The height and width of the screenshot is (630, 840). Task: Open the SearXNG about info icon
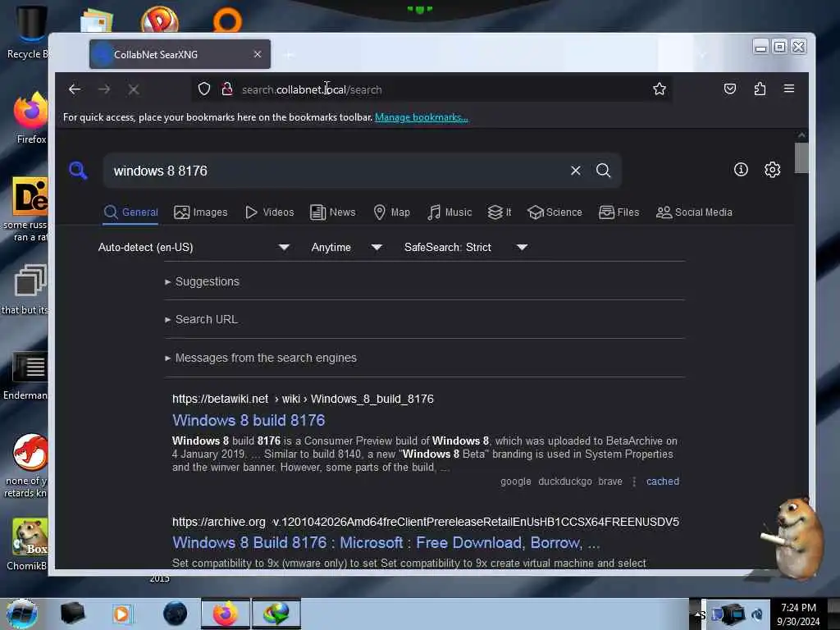tap(741, 170)
